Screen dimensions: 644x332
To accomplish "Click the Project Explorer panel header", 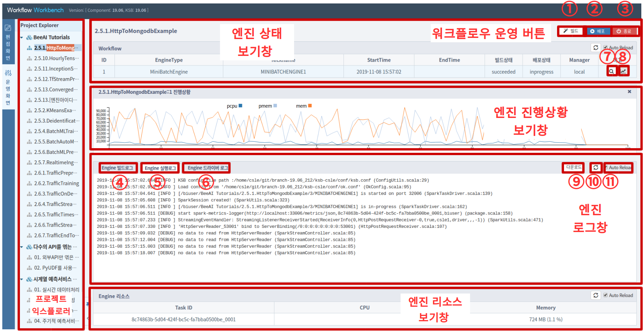I will point(39,25).
